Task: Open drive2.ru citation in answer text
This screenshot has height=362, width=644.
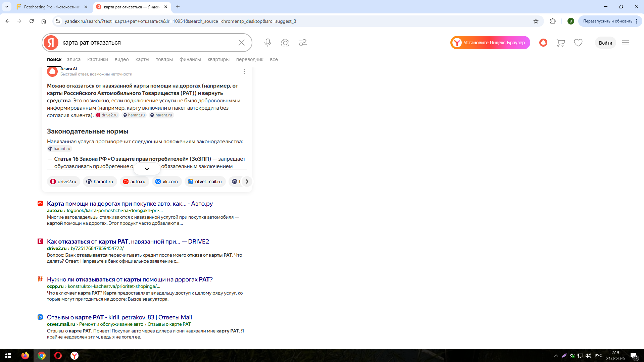Action: [x=107, y=115]
